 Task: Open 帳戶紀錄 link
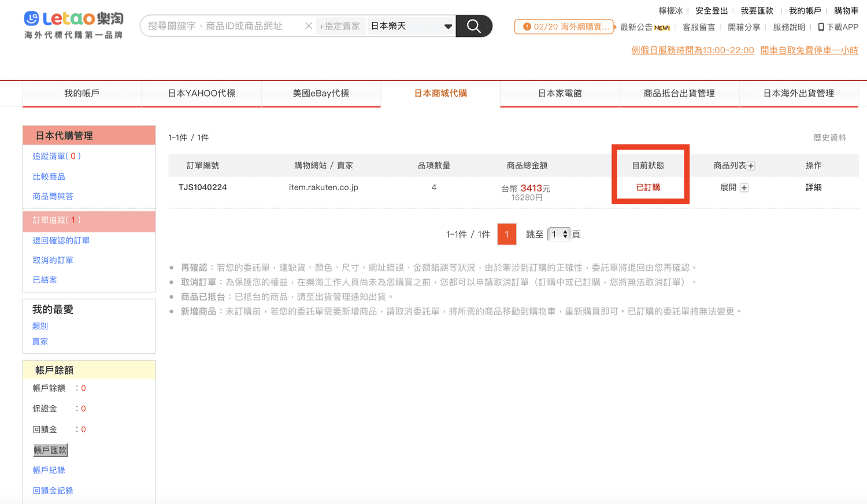(x=49, y=470)
